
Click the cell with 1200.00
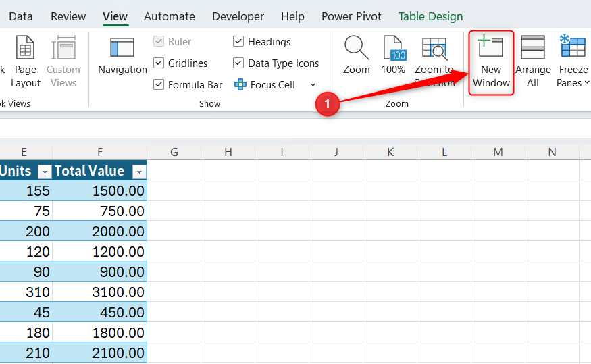point(99,251)
